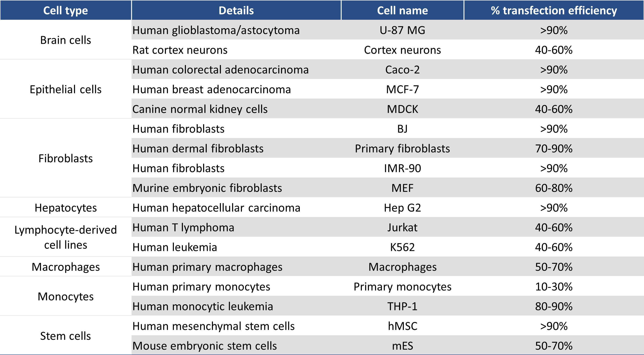The width and height of the screenshot is (644, 355).
Task: Click the "Cell name" column header
Action: point(402,11)
